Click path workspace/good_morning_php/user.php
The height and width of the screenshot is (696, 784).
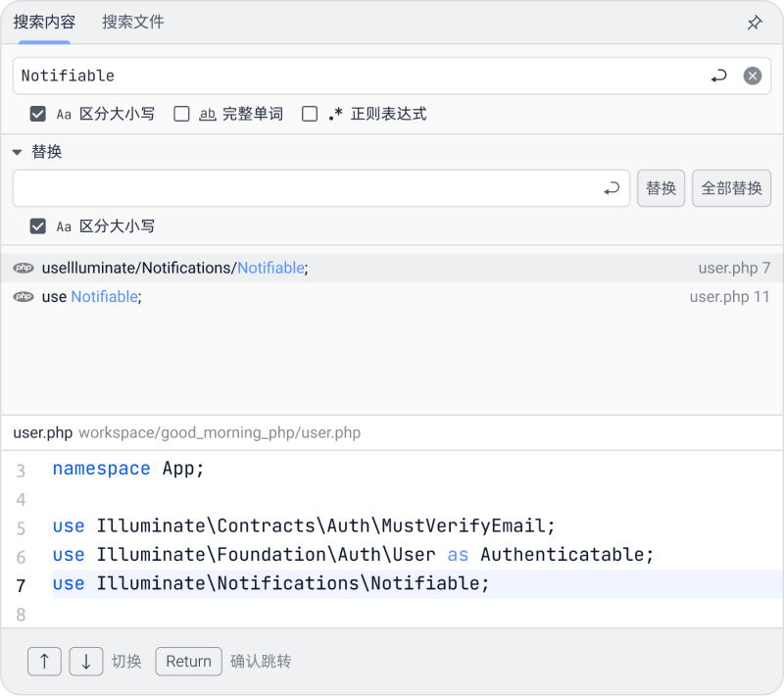pos(220,433)
